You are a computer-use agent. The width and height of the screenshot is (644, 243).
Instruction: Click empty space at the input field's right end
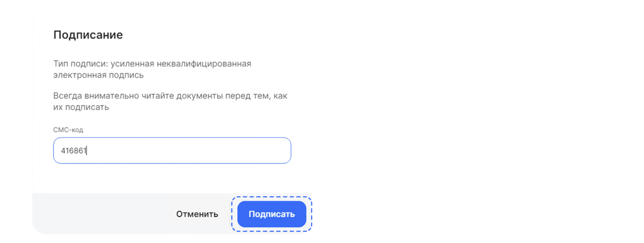pos(273,151)
